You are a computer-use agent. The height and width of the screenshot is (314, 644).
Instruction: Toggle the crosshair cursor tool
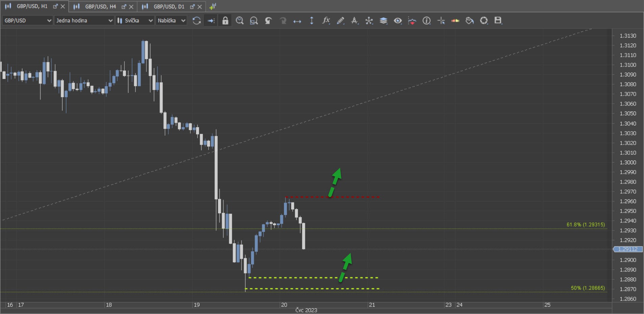click(x=441, y=21)
